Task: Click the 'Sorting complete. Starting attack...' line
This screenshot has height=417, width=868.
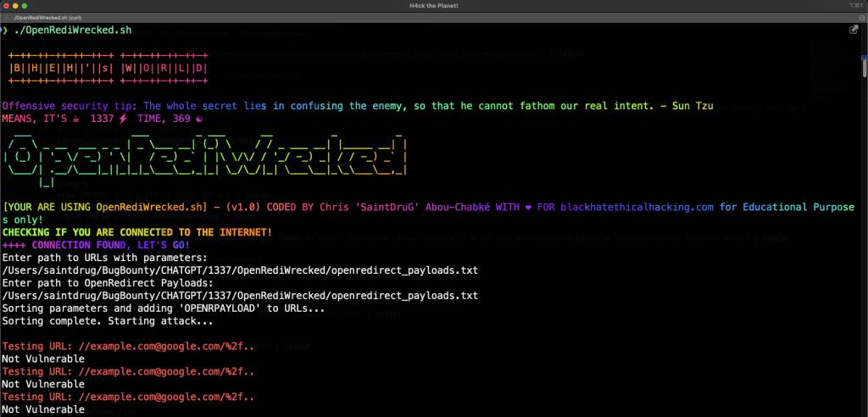Action: point(108,321)
